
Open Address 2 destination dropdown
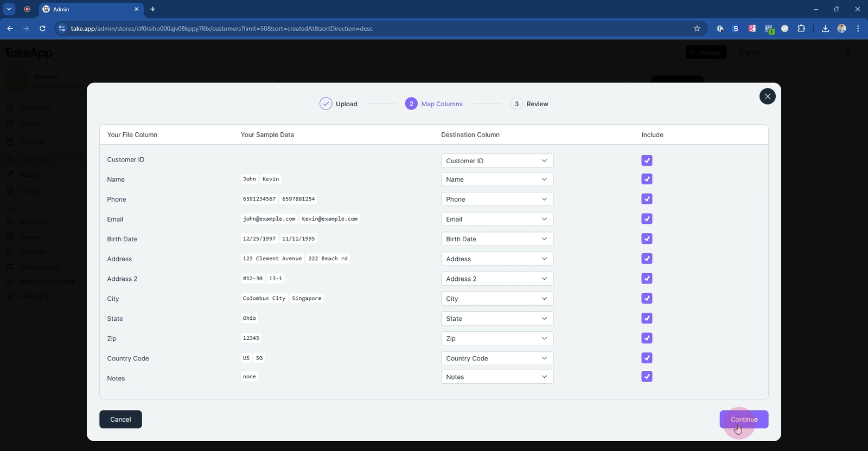[x=497, y=279]
